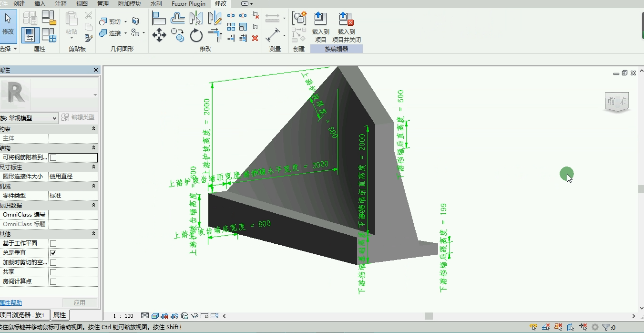Click the Temporary Hide/Isolate glasses icon
The height and width of the screenshot is (333, 644).
click(x=194, y=316)
